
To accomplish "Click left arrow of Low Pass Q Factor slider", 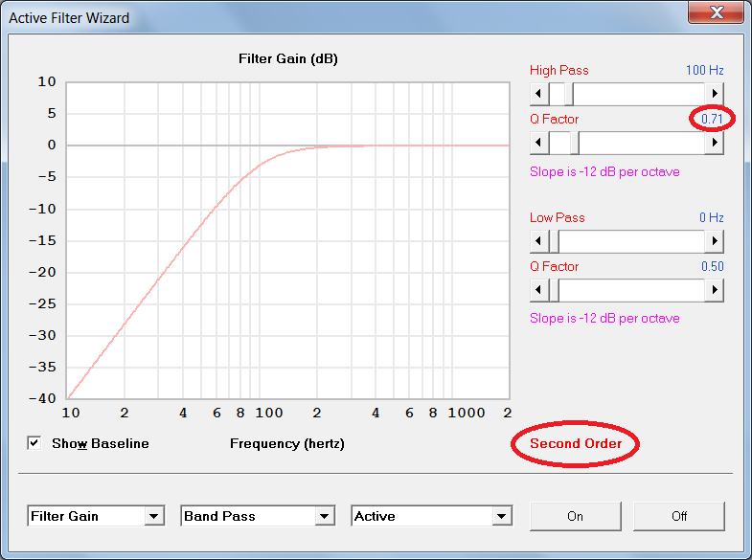I will 539,290.
